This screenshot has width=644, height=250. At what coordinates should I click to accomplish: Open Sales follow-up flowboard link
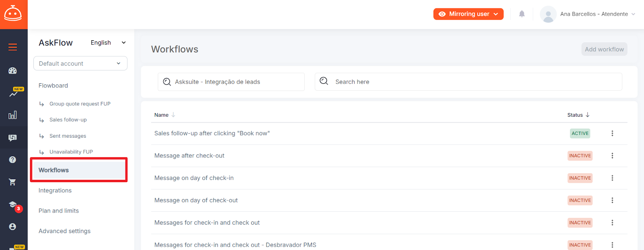(x=68, y=120)
